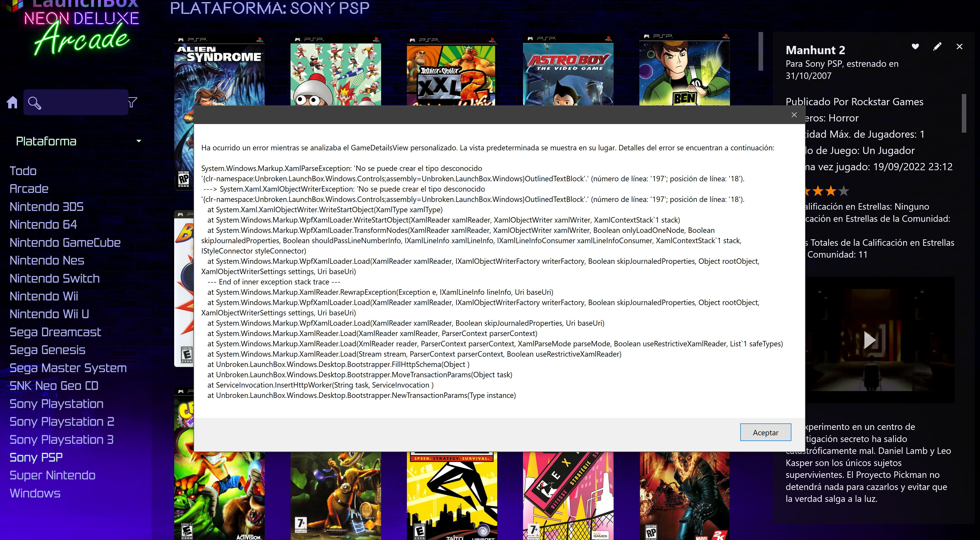980x540 pixels.
Task: Open Sony Playstation 3 platform
Action: (x=61, y=439)
